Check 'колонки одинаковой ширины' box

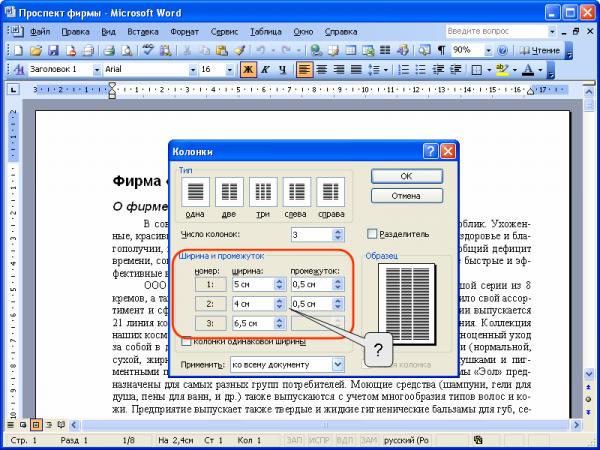pyautogui.click(x=186, y=341)
